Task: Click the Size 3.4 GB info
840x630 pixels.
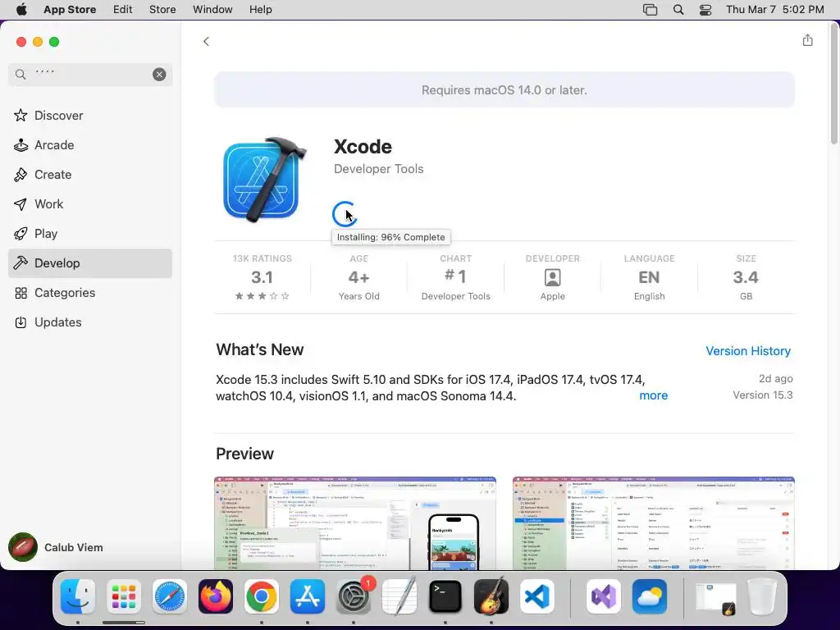Action: tap(746, 277)
